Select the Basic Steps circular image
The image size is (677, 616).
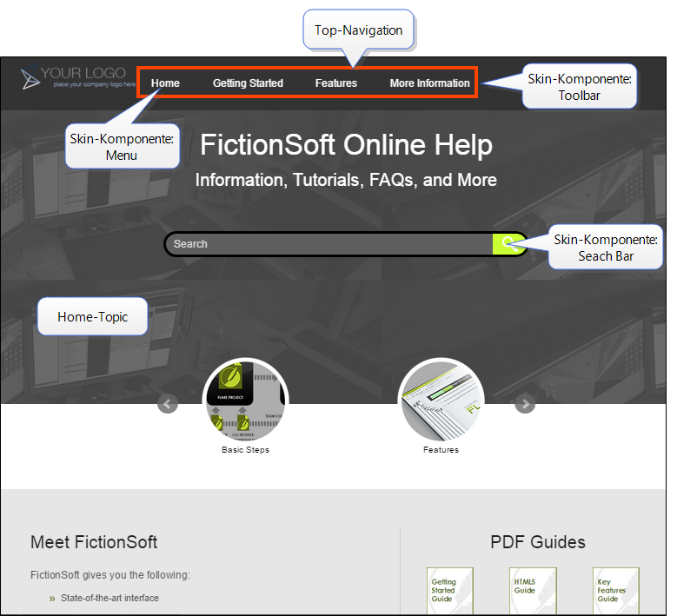point(245,401)
